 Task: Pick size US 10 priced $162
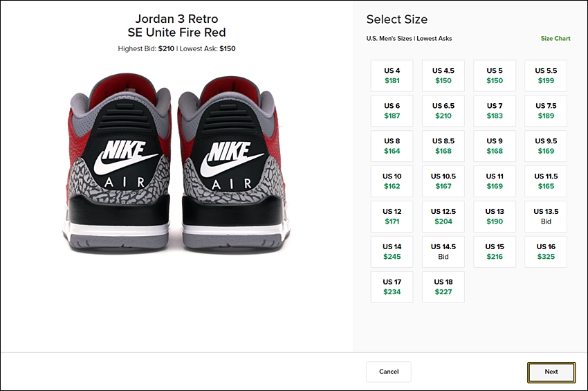[392, 181]
